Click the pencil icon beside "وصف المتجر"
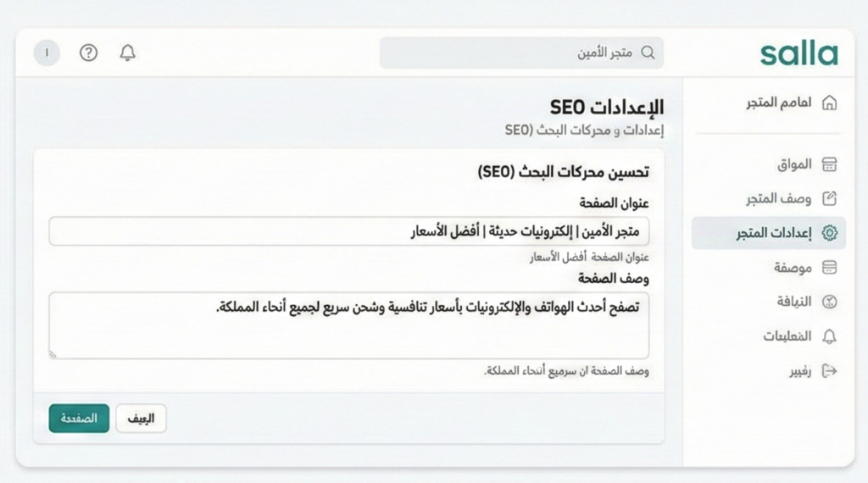The image size is (868, 483). (x=829, y=198)
